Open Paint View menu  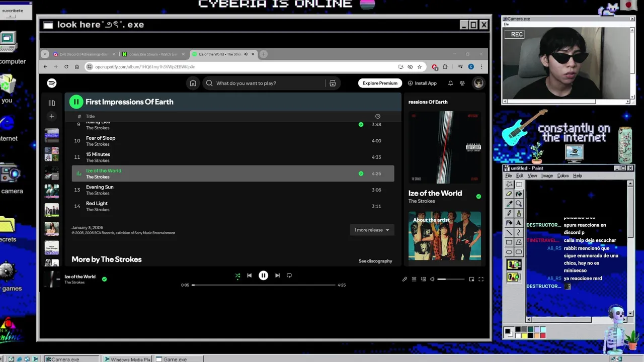532,176
